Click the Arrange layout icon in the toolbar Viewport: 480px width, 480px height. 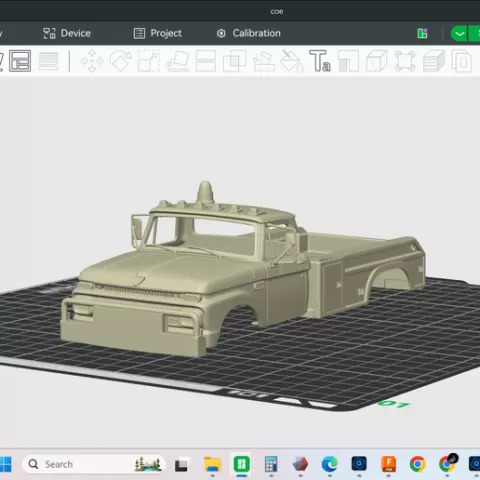[20, 61]
